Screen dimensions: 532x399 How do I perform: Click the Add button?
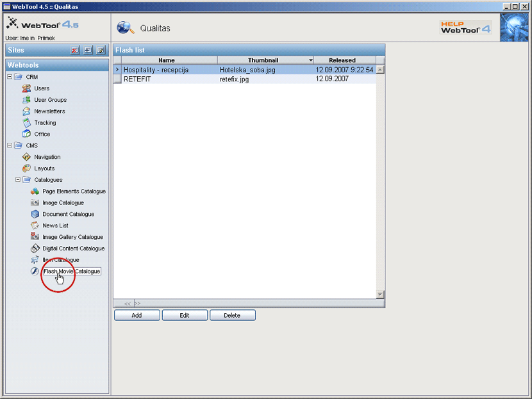pos(137,315)
